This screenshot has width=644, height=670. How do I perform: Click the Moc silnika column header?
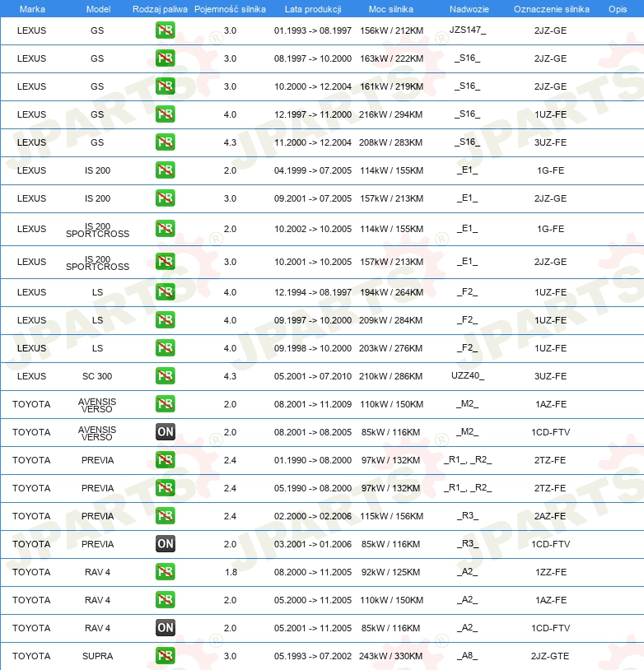(x=391, y=9)
